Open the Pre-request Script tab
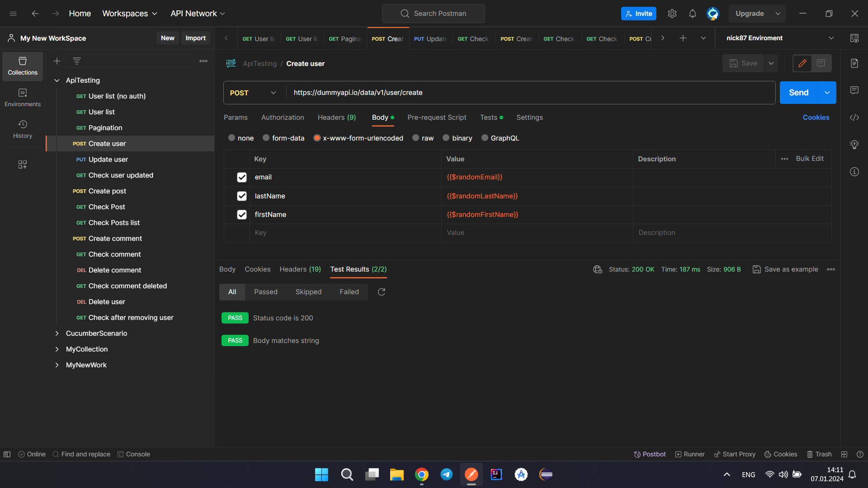The height and width of the screenshot is (488, 868). pos(437,117)
